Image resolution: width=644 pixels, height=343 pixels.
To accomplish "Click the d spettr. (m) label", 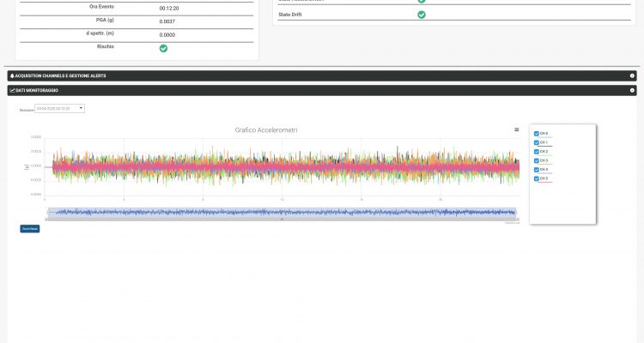I will point(100,33).
